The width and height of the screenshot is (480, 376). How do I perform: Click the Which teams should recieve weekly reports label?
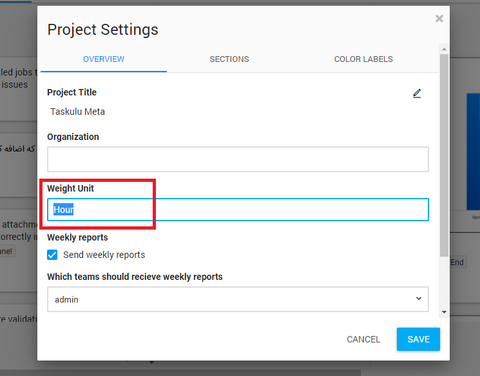point(135,277)
